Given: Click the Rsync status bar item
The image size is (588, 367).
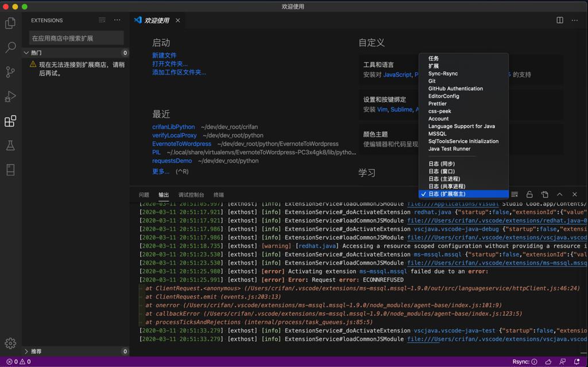Looking at the screenshot, I should (x=525, y=362).
